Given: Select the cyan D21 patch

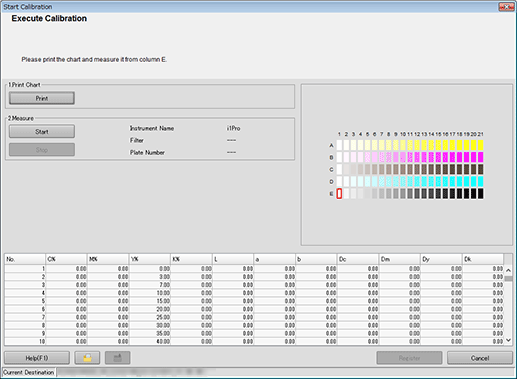Looking at the screenshot, I should pos(480,181).
